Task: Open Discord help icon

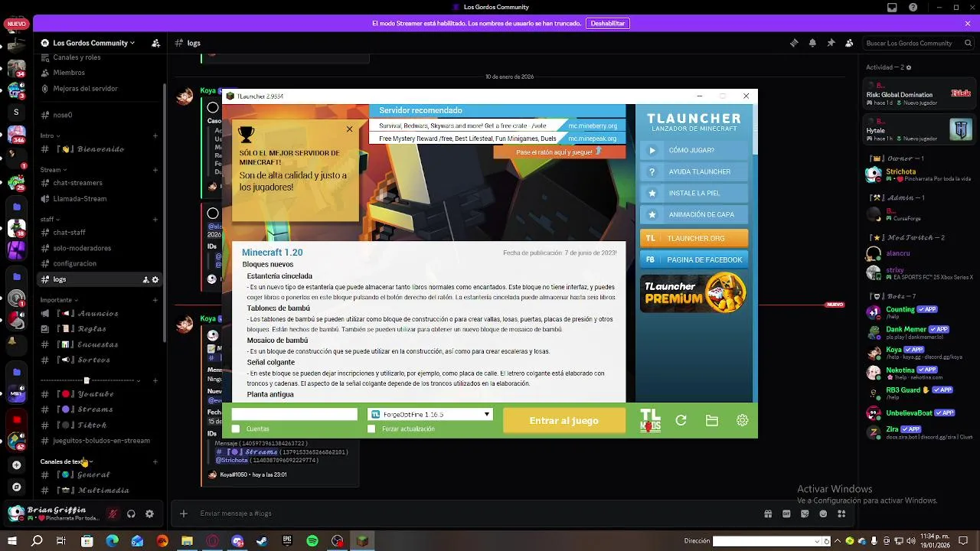Action: [x=913, y=8]
